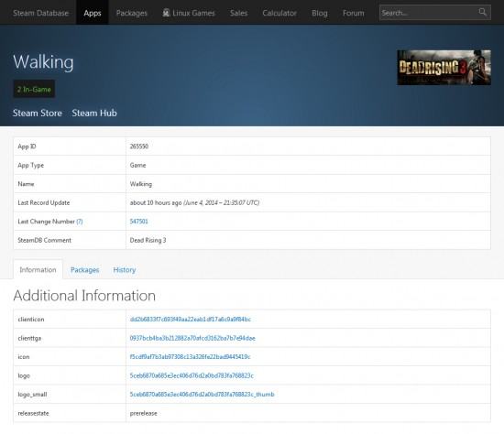504x434 pixels.
Task: Click the SteamDB Comment Dead Rising 3
Action: click(x=148, y=240)
